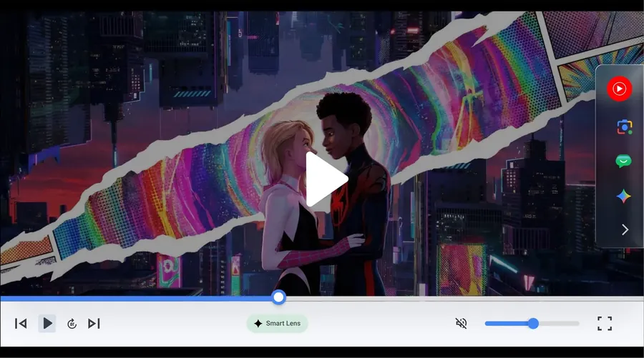The height and width of the screenshot is (358, 644).
Task: Click the play button in control bar
Action: pos(47,324)
